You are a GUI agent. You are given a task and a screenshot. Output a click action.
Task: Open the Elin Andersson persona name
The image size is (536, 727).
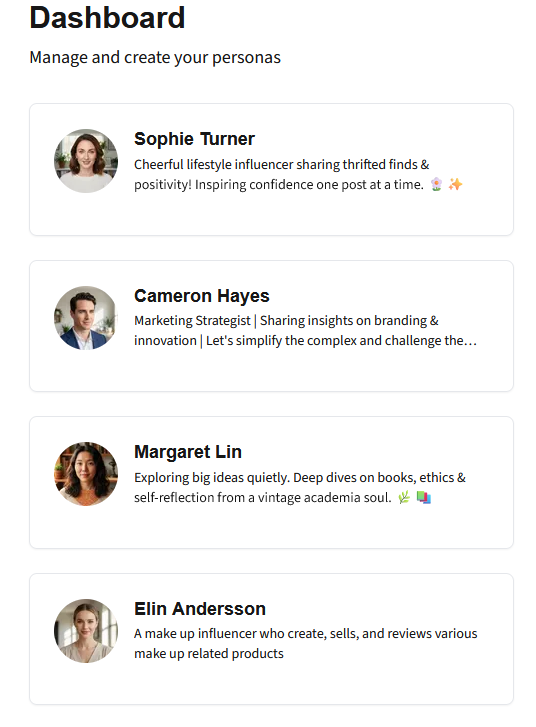(200, 608)
